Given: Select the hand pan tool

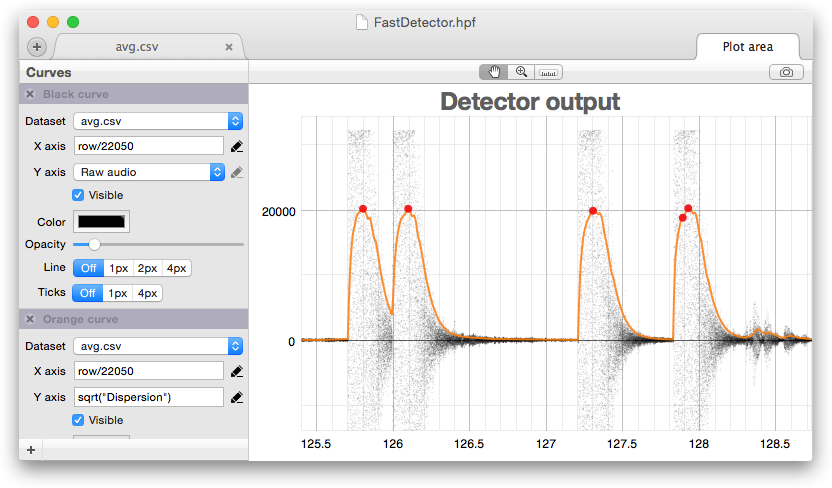Looking at the screenshot, I should point(493,72).
